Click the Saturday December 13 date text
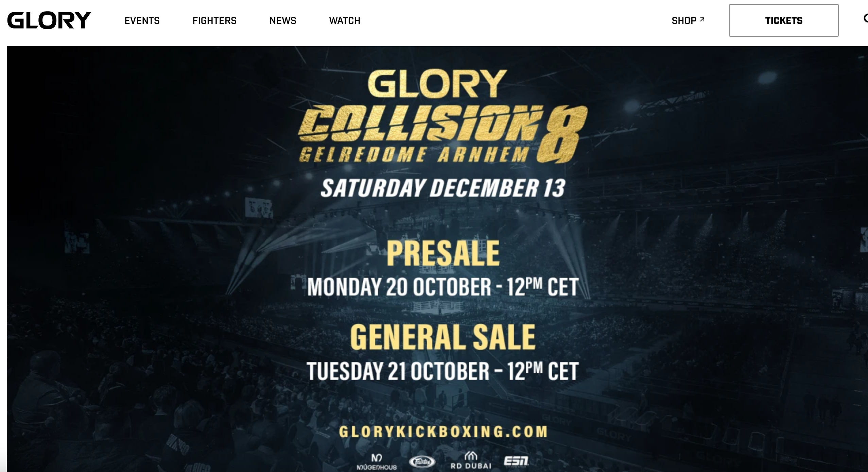This screenshot has width=868, height=472. coord(443,188)
